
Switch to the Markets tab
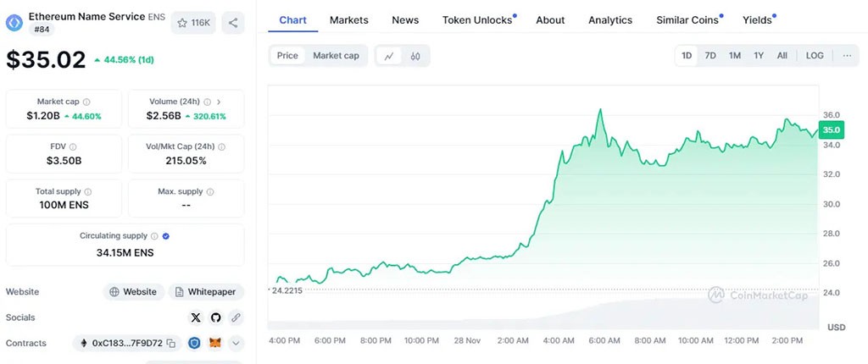pyautogui.click(x=348, y=19)
